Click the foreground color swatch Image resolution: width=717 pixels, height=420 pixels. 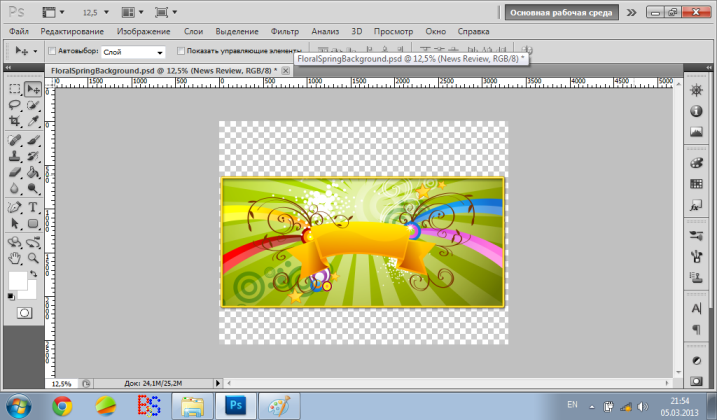19,281
